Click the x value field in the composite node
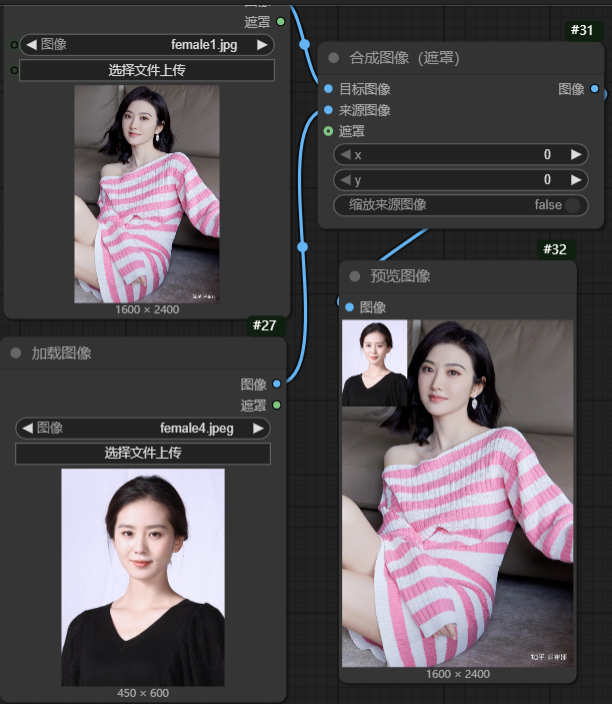 [x=460, y=155]
